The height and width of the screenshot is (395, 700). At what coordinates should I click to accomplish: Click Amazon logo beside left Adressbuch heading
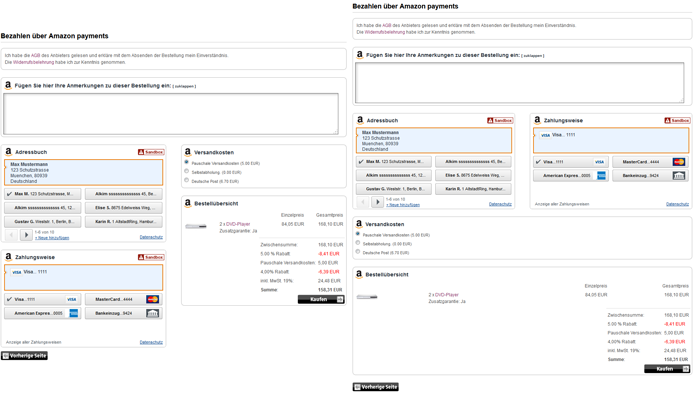point(8,152)
